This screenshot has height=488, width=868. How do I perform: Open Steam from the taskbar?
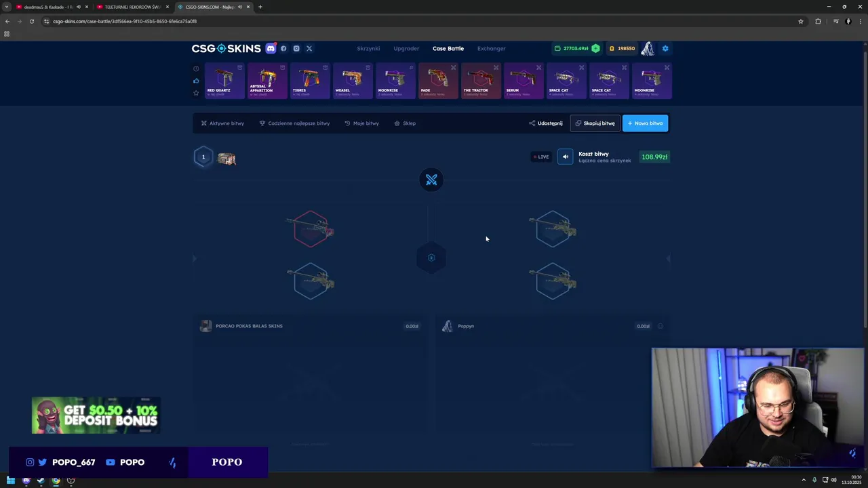click(41, 481)
